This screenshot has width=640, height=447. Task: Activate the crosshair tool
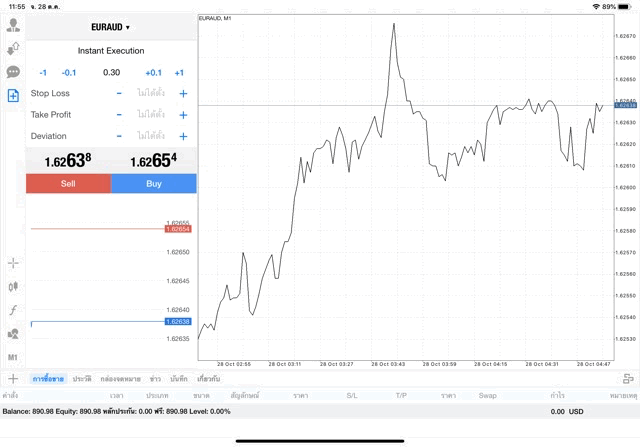coord(13,263)
